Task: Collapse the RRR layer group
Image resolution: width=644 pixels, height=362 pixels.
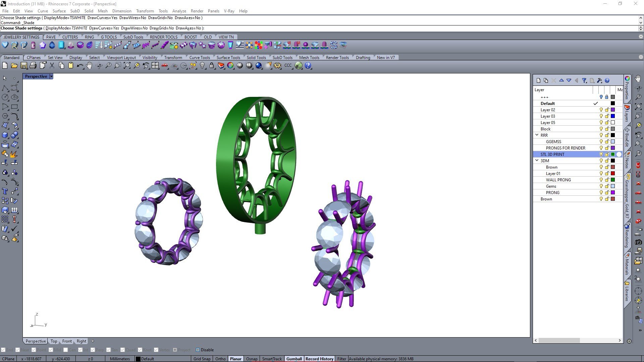Action: click(x=537, y=135)
